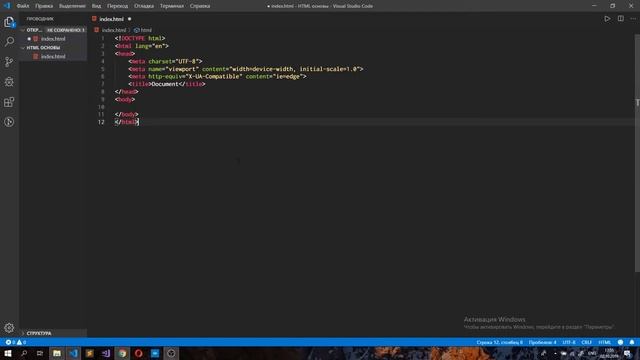Change line endings via CRLF
Viewport: 640px width, 360px height.
pyautogui.click(x=586, y=342)
